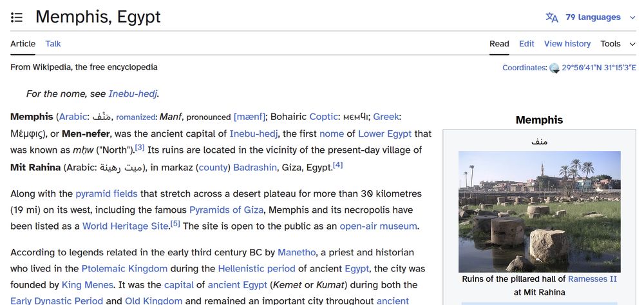644x305 pixels.
Task: Click the Memphis, Egypt page heading
Action: point(98,17)
